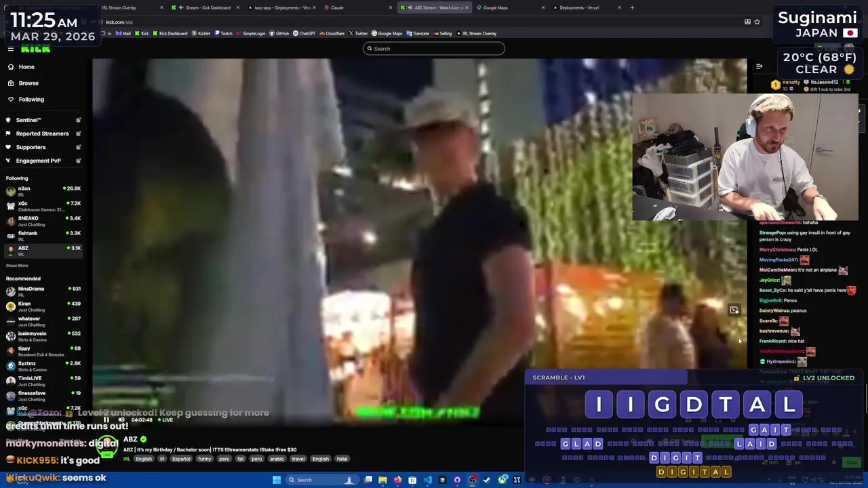Select ABZ channel in Following list

[x=43, y=250]
